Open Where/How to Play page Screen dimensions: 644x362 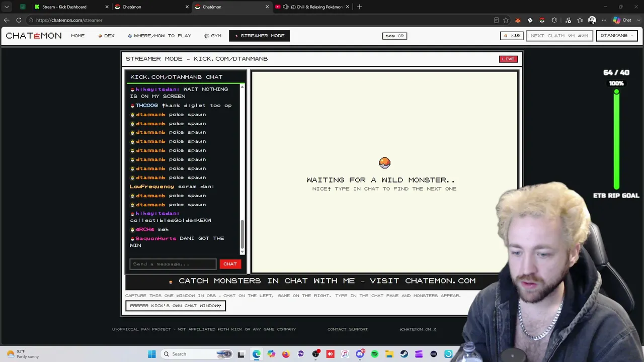pos(159,36)
